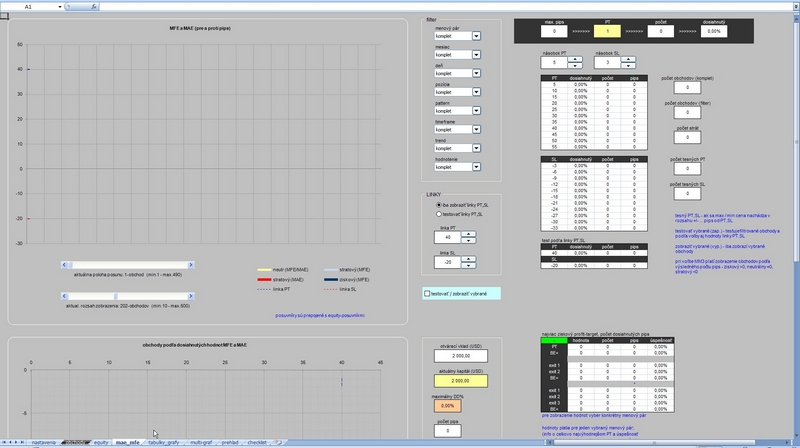
Task: Increase the násobok SL spinner
Action: click(628, 60)
